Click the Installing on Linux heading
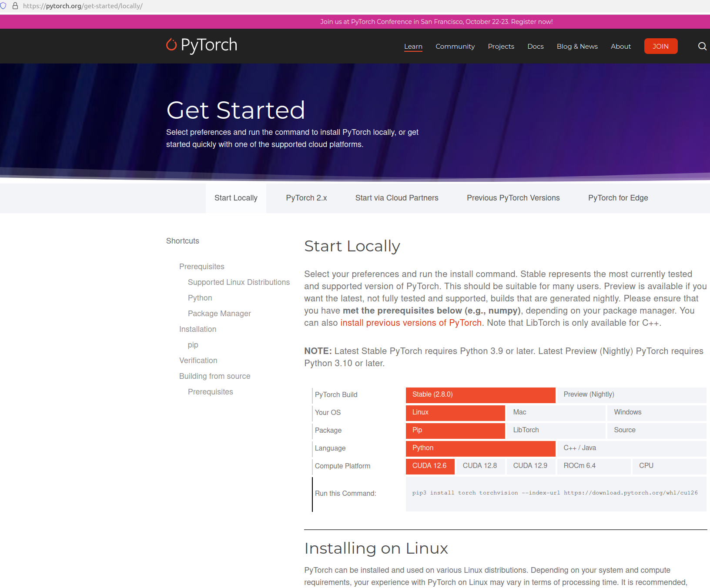The image size is (710, 588). pos(376,548)
